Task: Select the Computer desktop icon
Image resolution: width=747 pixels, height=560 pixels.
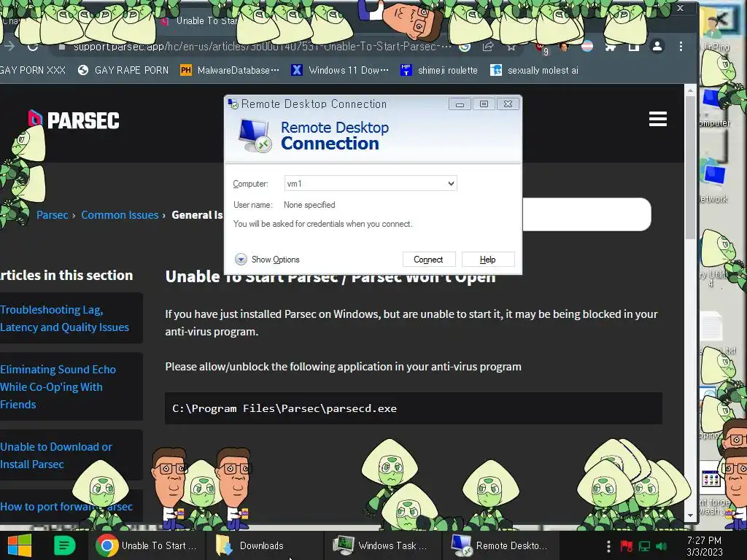Action: click(713, 109)
